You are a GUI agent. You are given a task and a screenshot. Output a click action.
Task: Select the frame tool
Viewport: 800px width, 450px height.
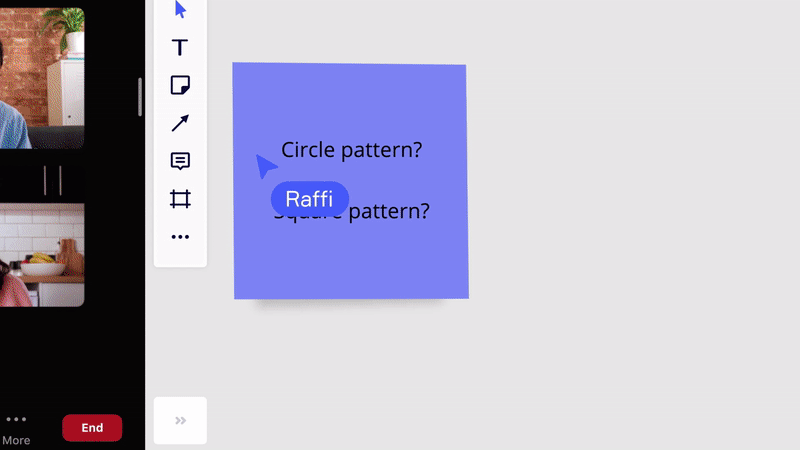point(180,199)
